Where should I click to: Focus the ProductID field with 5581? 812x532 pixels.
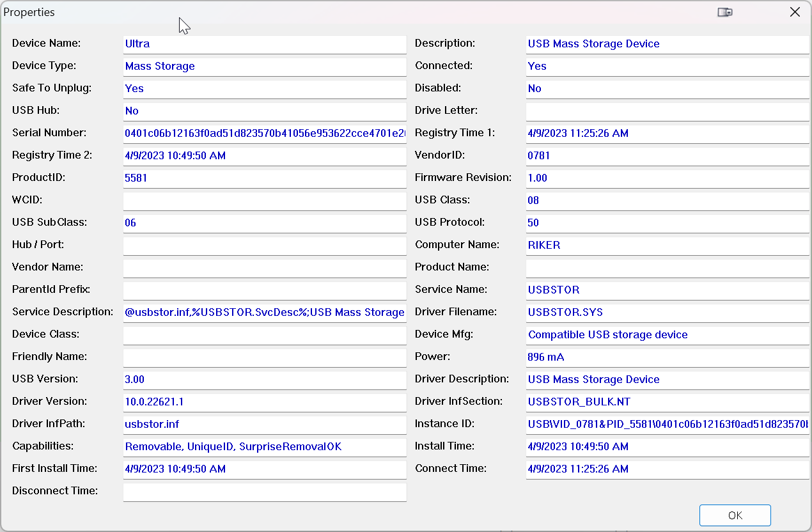tap(264, 178)
